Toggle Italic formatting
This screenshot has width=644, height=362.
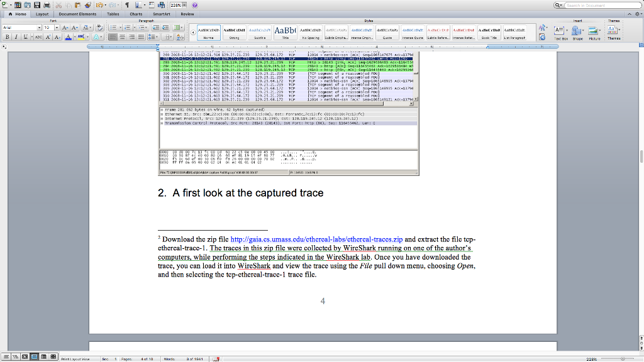16,37
